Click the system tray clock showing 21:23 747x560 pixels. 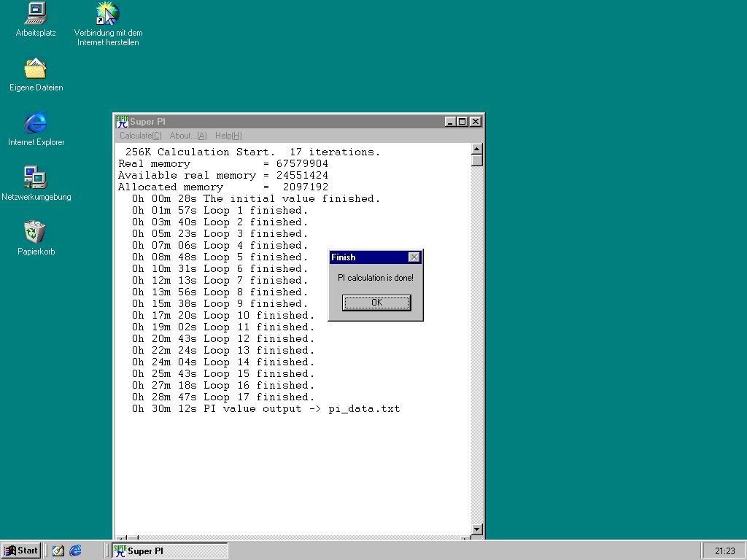tap(724, 551)
